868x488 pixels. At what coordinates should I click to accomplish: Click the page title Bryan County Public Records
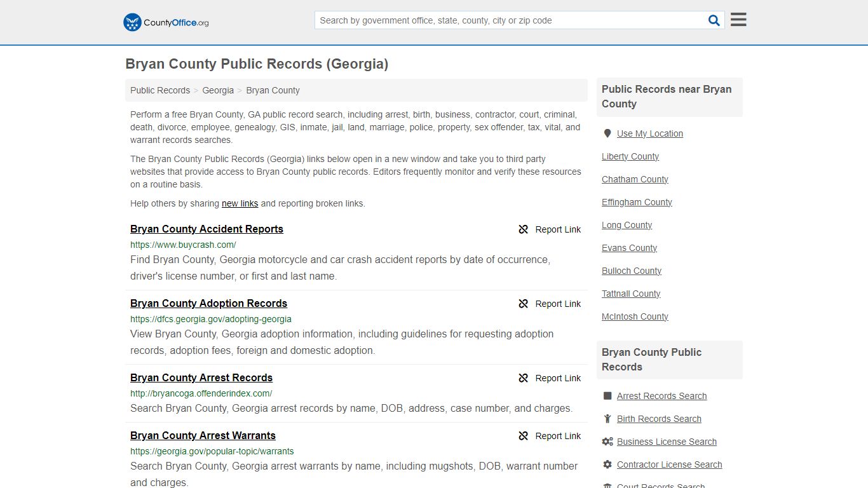(x=257, y=64)
